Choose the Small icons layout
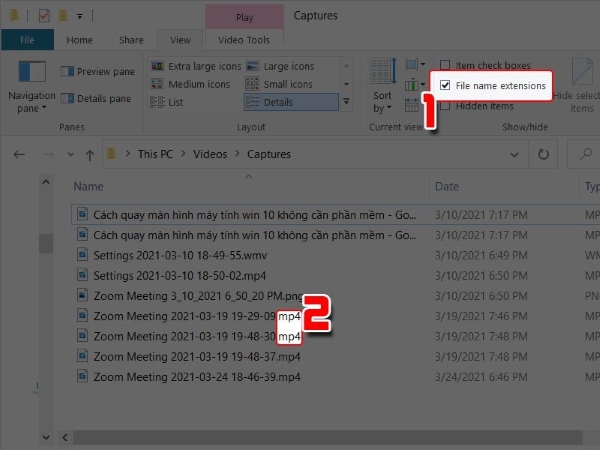This screenshot has width=600, height=450. coord(287,84)
